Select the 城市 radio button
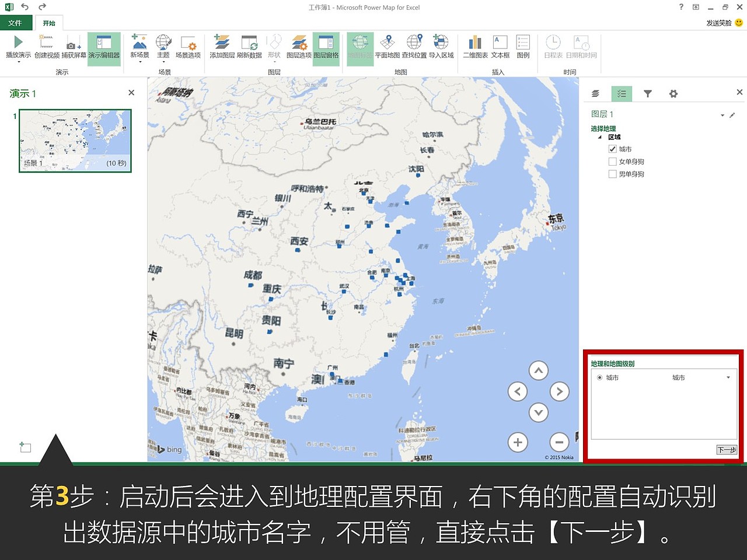This screenshot has width=747, height=560. (x=599, y=378)
